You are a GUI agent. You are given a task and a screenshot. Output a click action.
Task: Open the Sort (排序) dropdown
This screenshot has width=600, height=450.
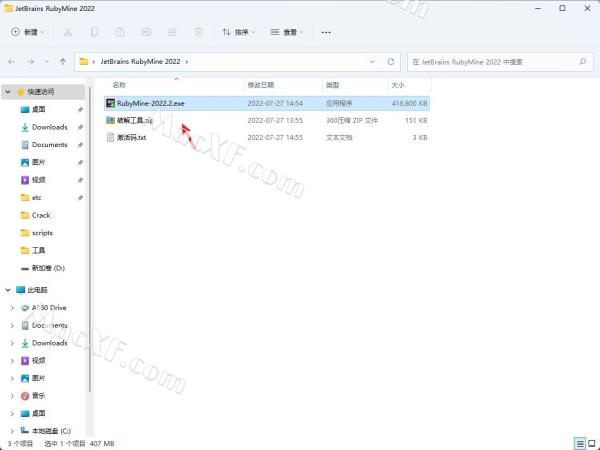[x=238, y=32]
